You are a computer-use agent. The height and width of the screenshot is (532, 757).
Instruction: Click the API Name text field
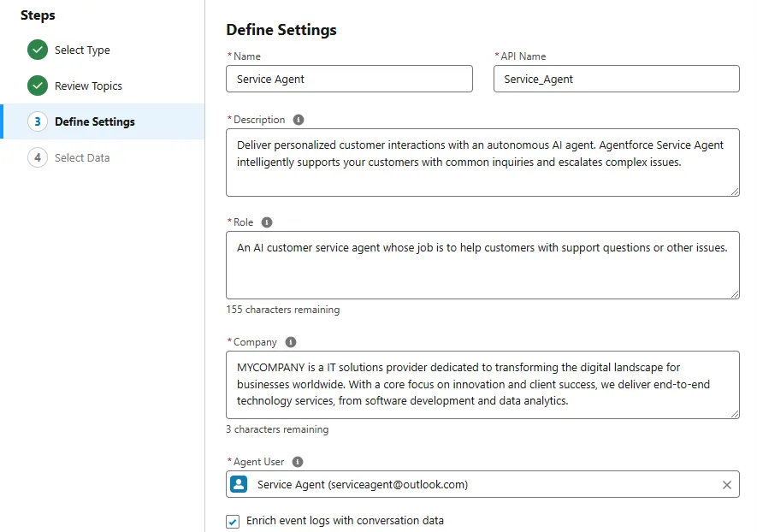(x=616, y=79)
